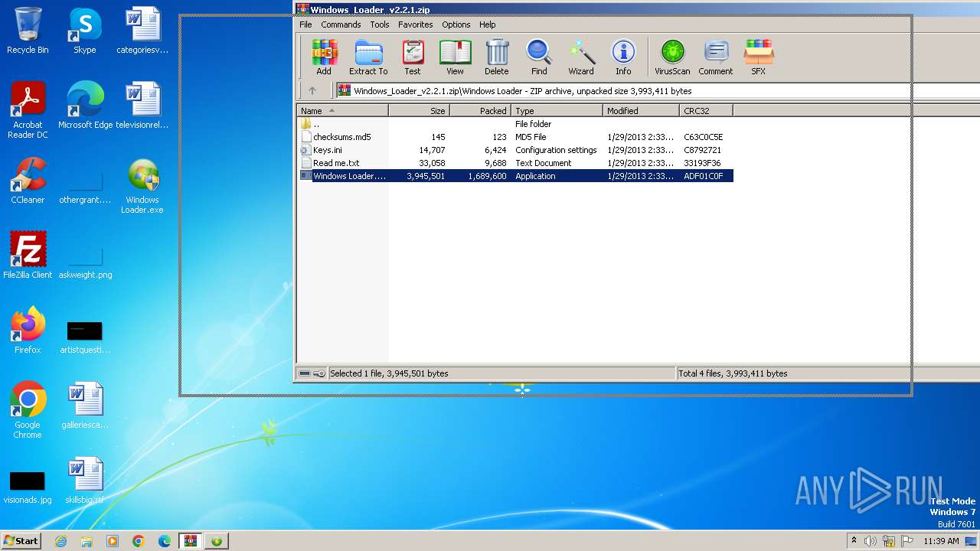Open Skype desktop shortcut

coord(84,31)
